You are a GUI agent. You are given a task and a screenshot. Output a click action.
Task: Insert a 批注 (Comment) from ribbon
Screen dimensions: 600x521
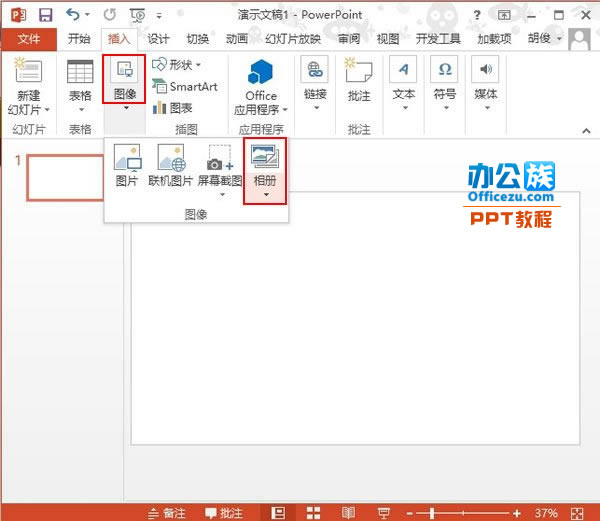coord(359,80)
